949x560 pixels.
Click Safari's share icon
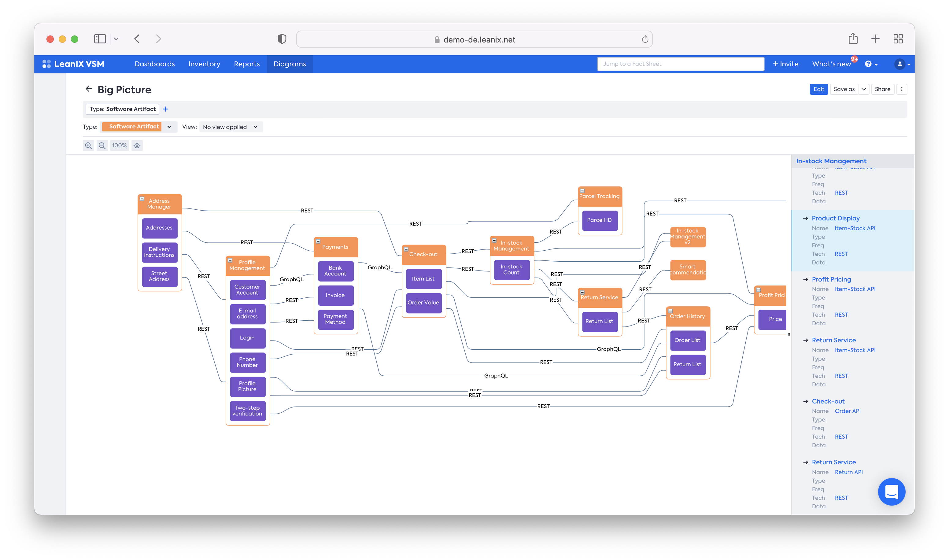[x=853, y=39]
